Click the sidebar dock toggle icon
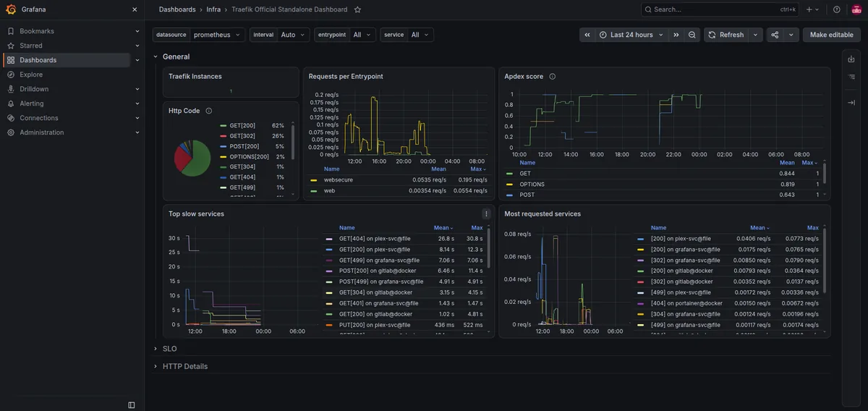Image resolution: width=868 pixels, height=411 pixels. click(132, 404)
